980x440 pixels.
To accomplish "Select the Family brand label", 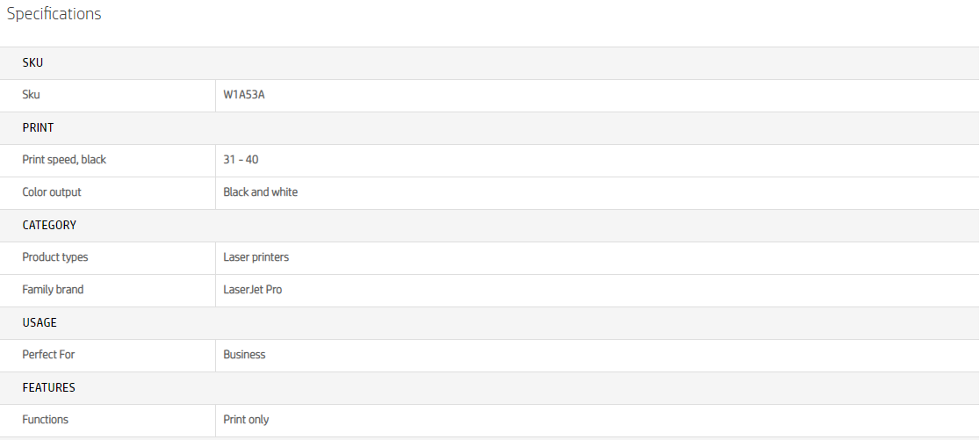I will point(53,290).
